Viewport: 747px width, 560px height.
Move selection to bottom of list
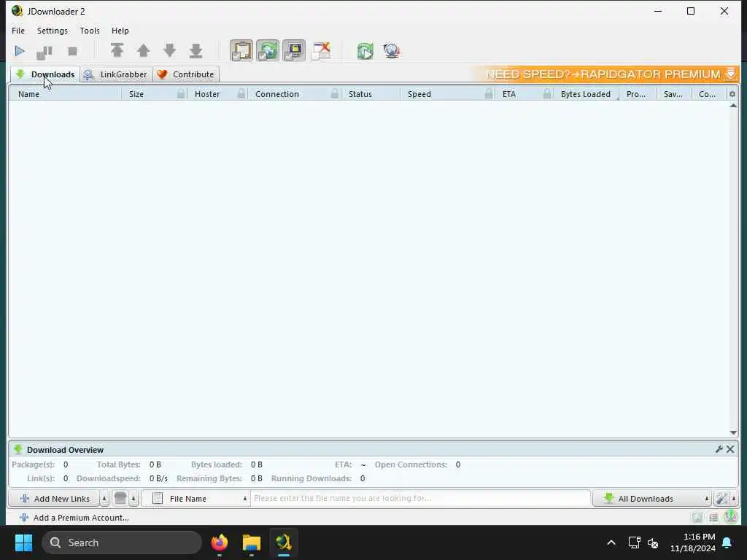tap(196, 50)
